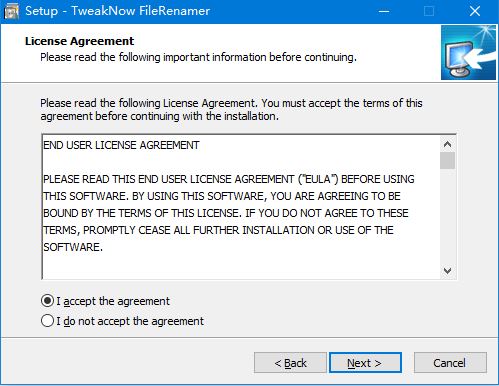Click the setup wizard computer image
Viewport: 499px width, 386px height.
click(468, 52)
